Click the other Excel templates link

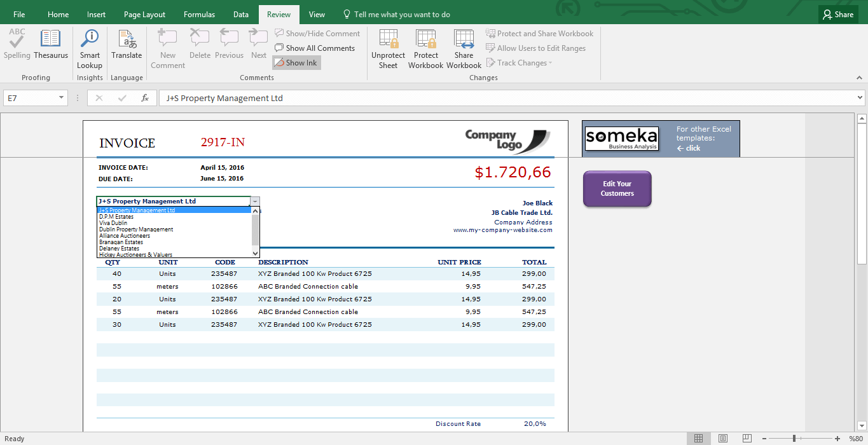703,139
